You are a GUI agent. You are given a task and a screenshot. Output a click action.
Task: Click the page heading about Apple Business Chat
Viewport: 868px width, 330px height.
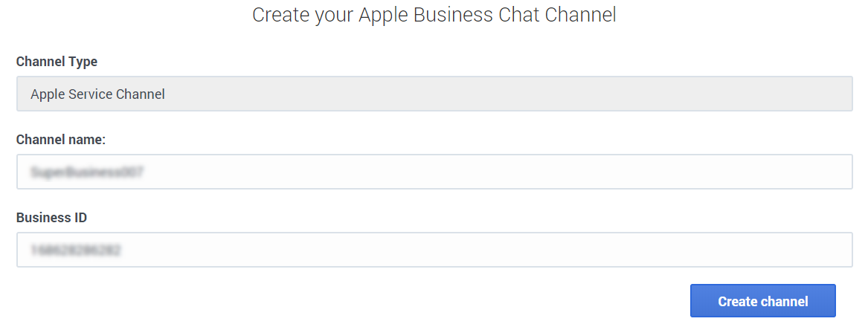click(x=434, y=15)
